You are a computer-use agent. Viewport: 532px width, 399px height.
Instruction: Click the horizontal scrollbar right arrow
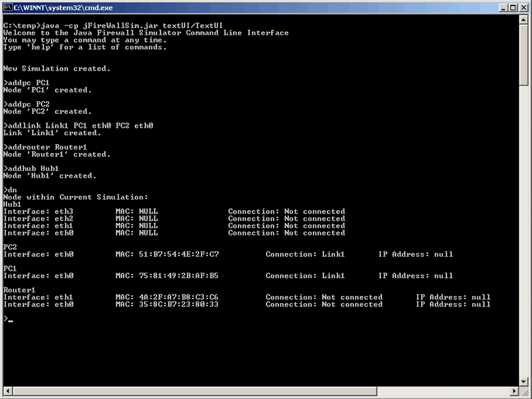(x=513, y=391)
